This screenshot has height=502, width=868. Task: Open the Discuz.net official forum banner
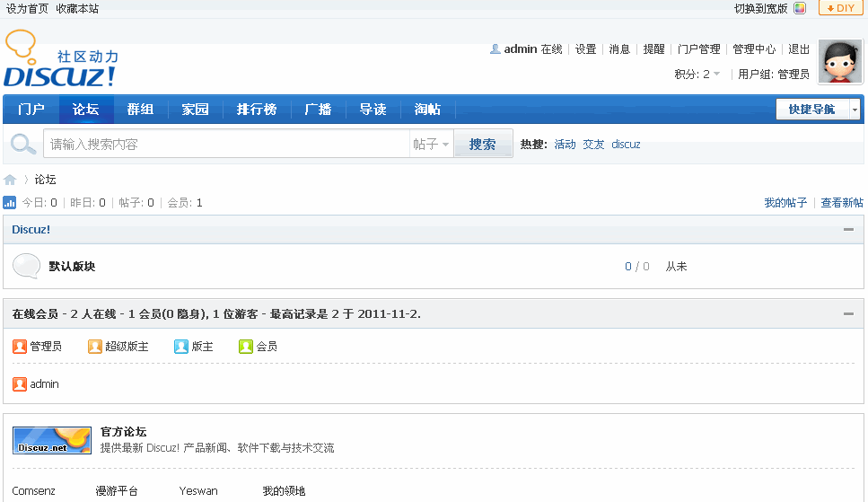coord(52,441)
